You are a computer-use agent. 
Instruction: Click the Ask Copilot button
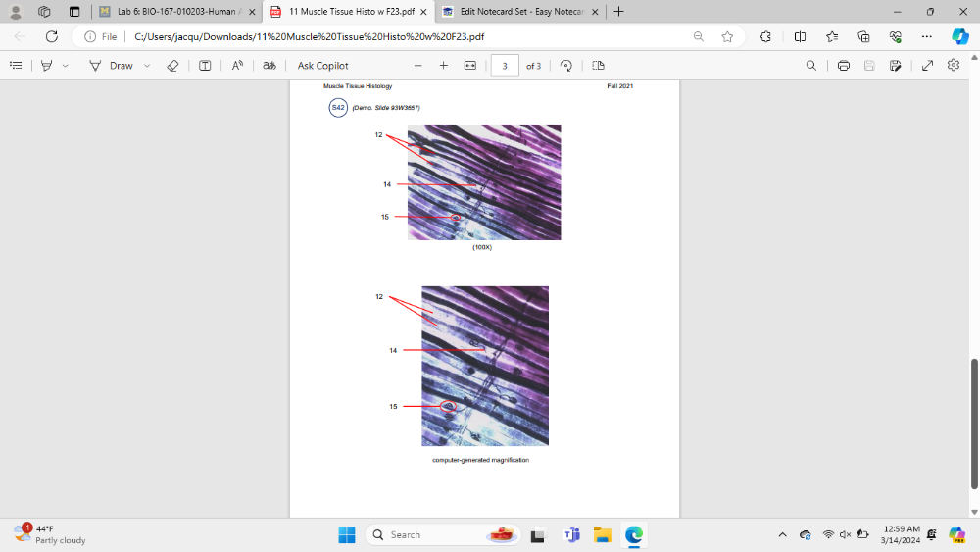pyautogui.click(x=322, y=66)
